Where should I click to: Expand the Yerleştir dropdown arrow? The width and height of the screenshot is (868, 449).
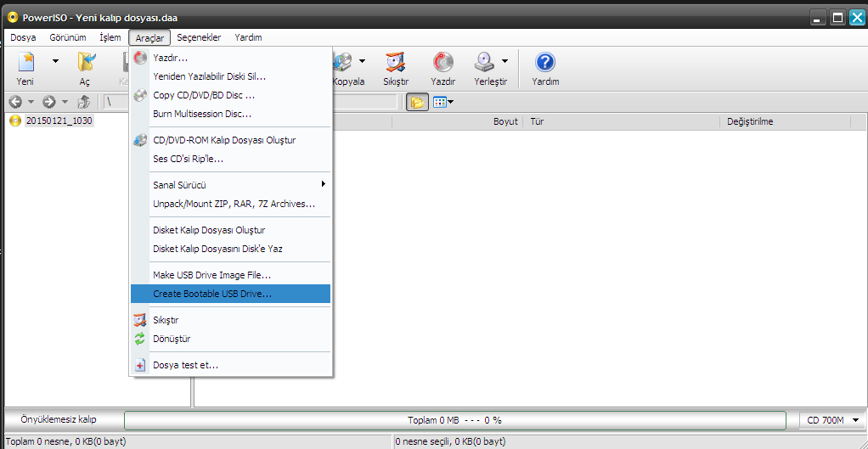click(504, 61)
